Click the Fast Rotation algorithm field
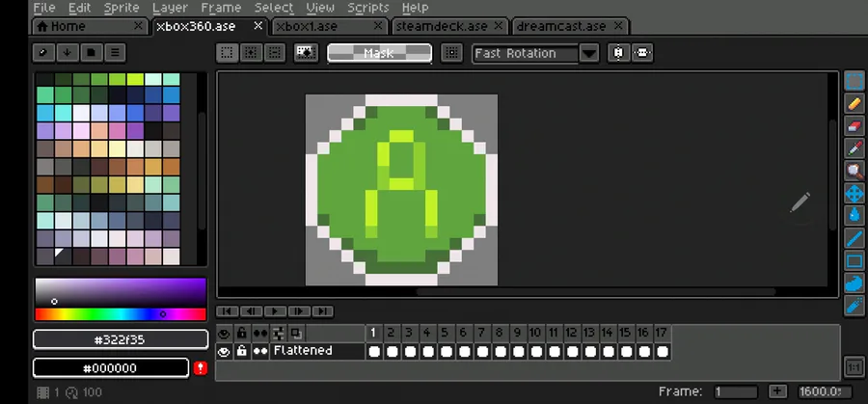 [526, 53]
